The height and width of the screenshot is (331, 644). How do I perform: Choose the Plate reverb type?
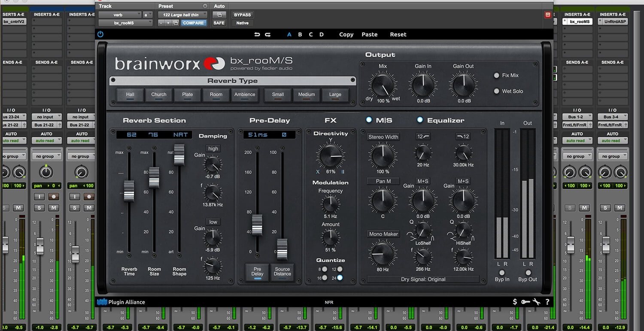point(187,95)
